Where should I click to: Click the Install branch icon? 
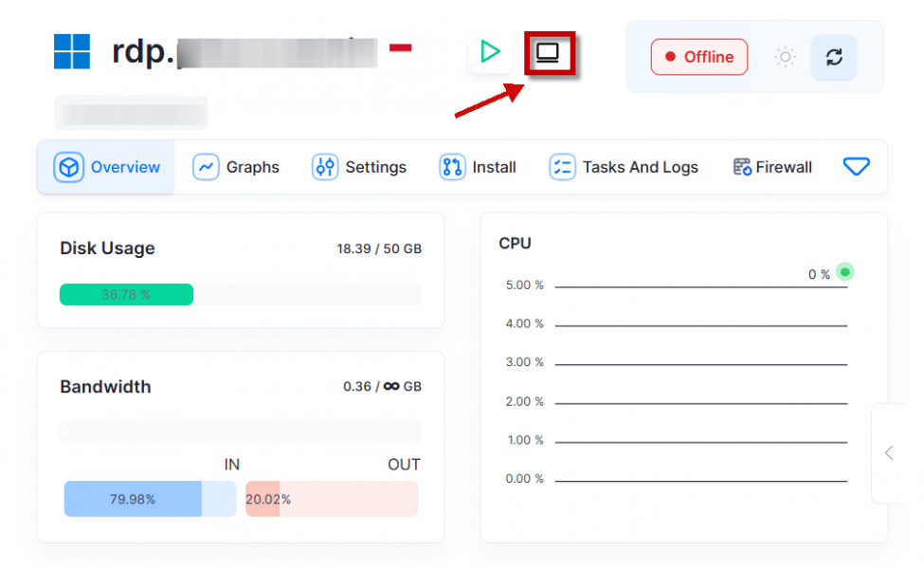pyautogui.click(x=452, y=167)
